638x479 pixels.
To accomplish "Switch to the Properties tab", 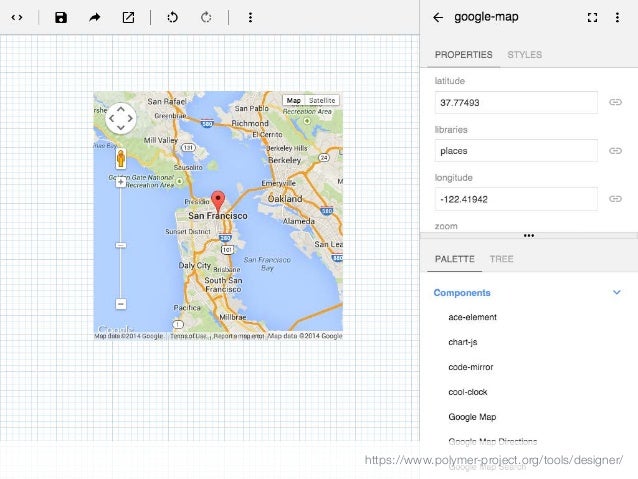I will [x=463, y=55].
